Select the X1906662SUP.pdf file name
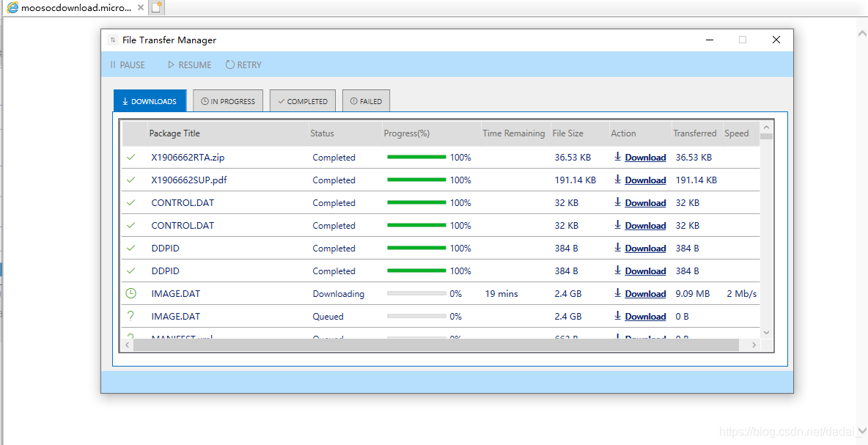This screenshot has width=868, height=445. [x=189, y=180]
